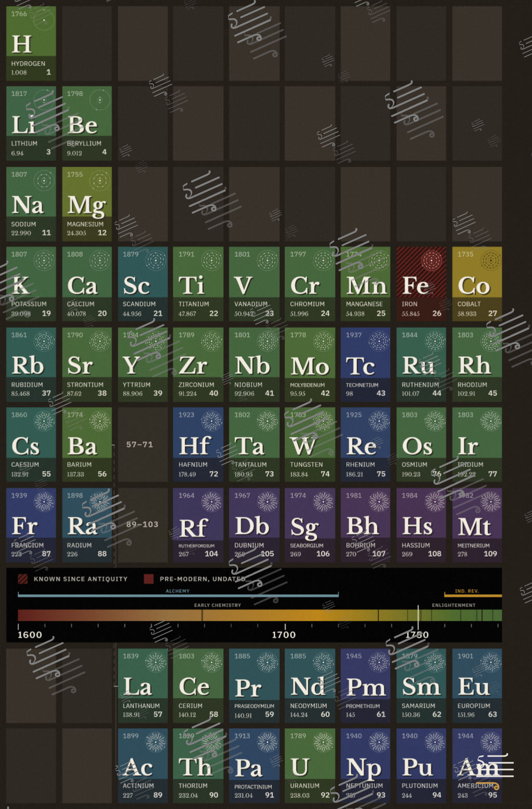Open the Scandium (Sc) tile
The height and width of the screenshot is (809, 532).
tap(143, 284)
